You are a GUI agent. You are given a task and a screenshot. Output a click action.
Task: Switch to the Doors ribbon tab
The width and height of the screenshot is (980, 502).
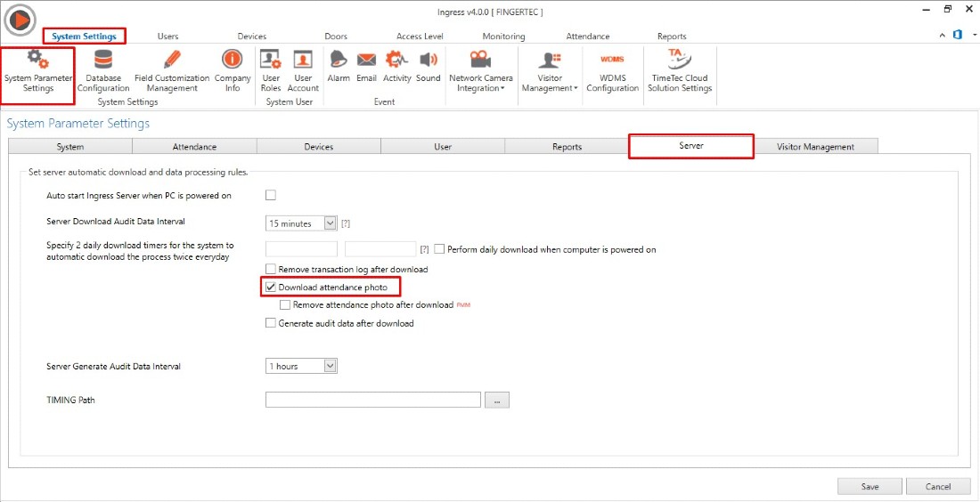[x=336, y=36]
